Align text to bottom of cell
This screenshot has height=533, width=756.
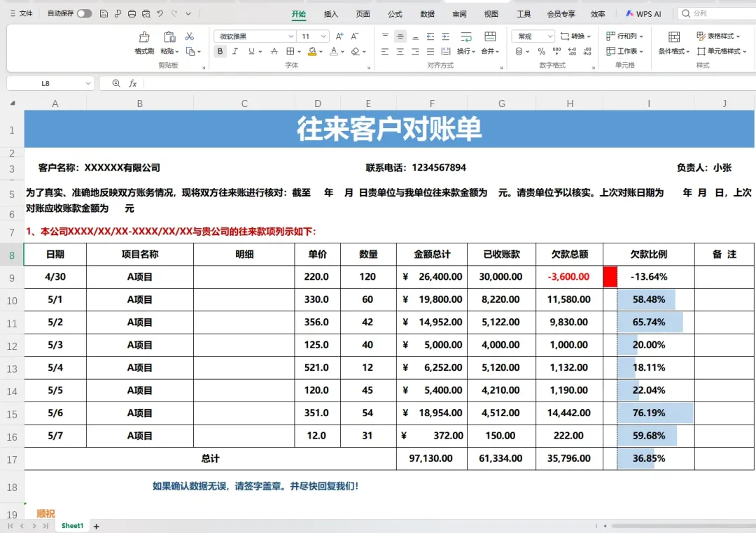[416, 36]
